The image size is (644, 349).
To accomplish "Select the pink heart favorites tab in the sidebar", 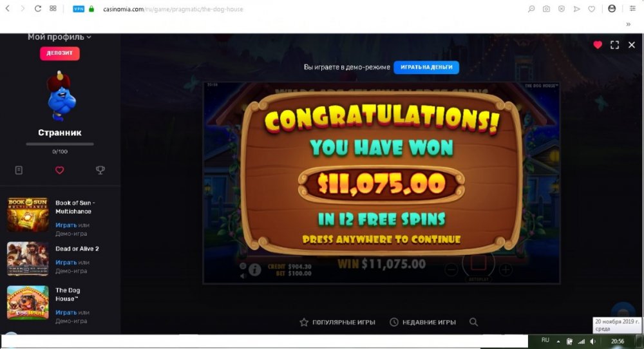I will pos(59,170).
